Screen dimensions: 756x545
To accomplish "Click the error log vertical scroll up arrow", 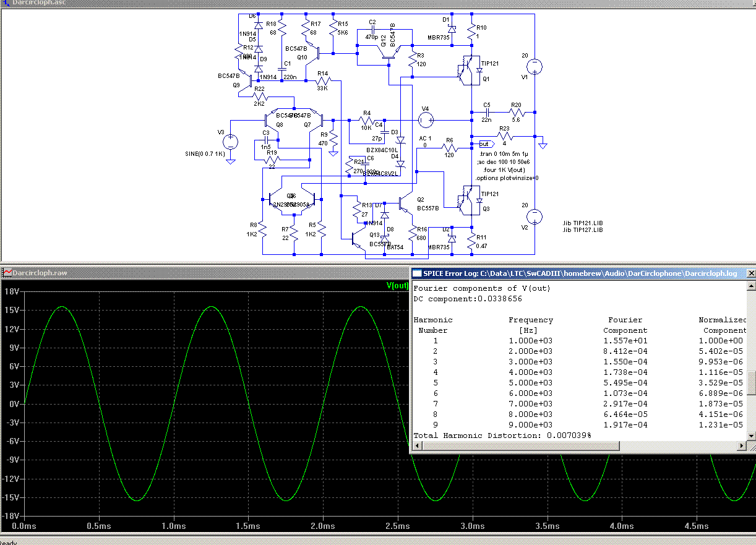I will point(751,285).
